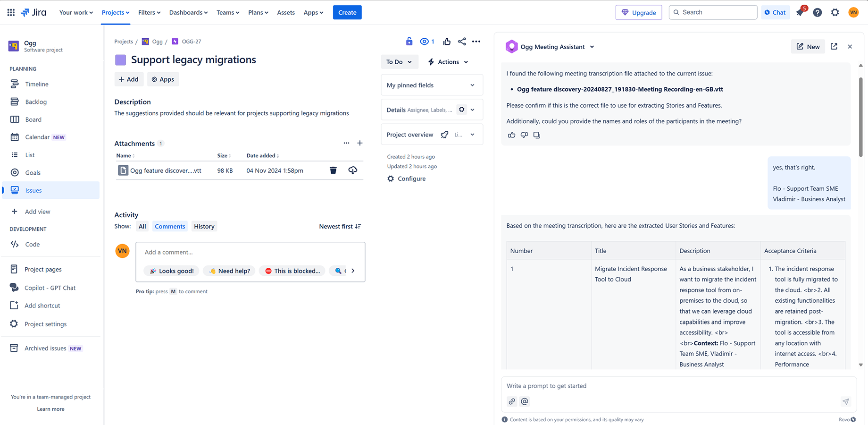The width and height of the screenshot is (868, 425).
Task: Click the blue Create button
Action: coord(347,12)
